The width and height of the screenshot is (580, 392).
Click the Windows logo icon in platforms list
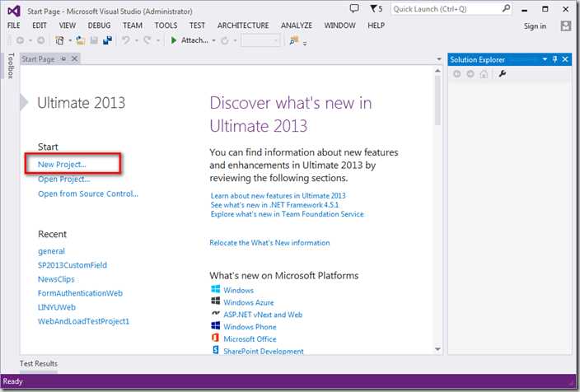point(216,289)
